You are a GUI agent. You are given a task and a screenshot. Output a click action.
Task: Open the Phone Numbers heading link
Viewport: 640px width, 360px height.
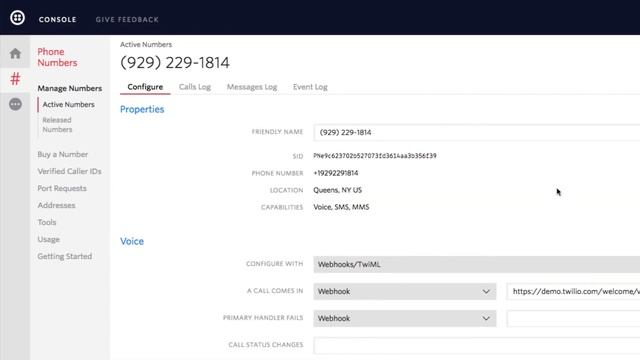(57, 57)
